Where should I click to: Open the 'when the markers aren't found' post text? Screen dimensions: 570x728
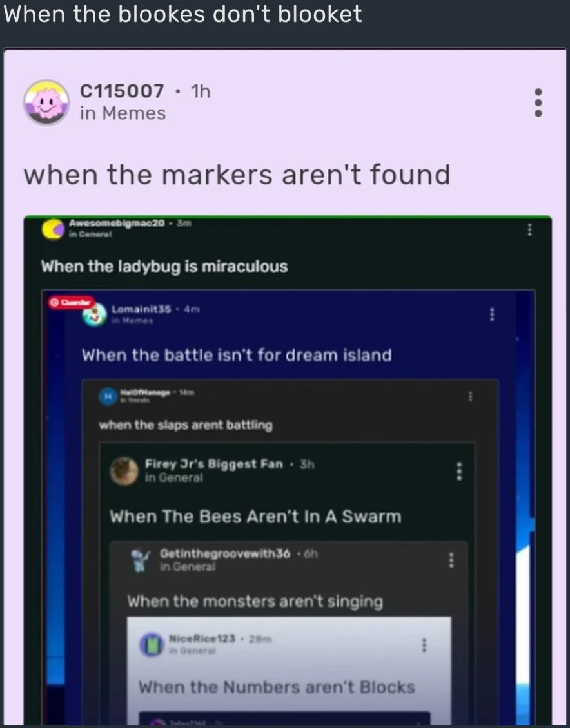pyautogui.click(x=237, y=175)
